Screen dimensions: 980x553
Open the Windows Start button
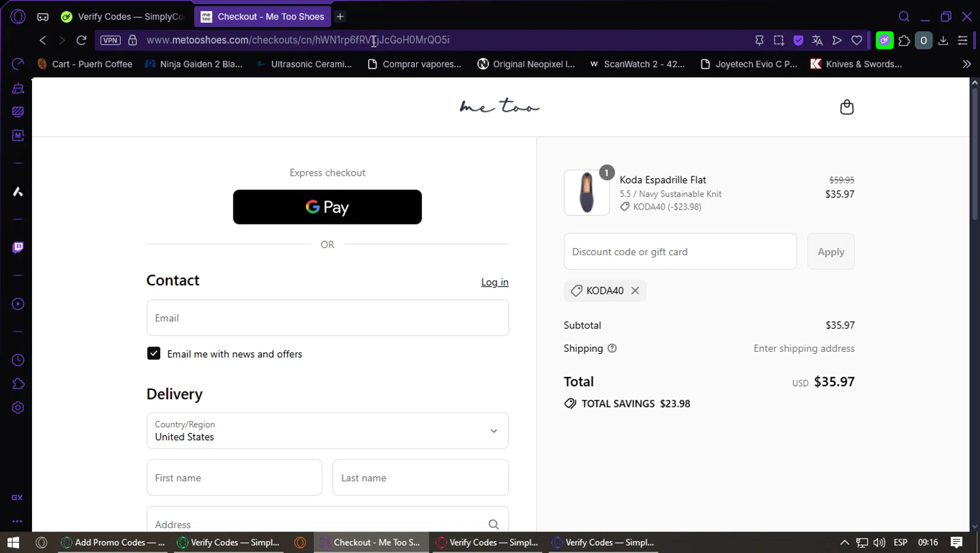[13, 543]
